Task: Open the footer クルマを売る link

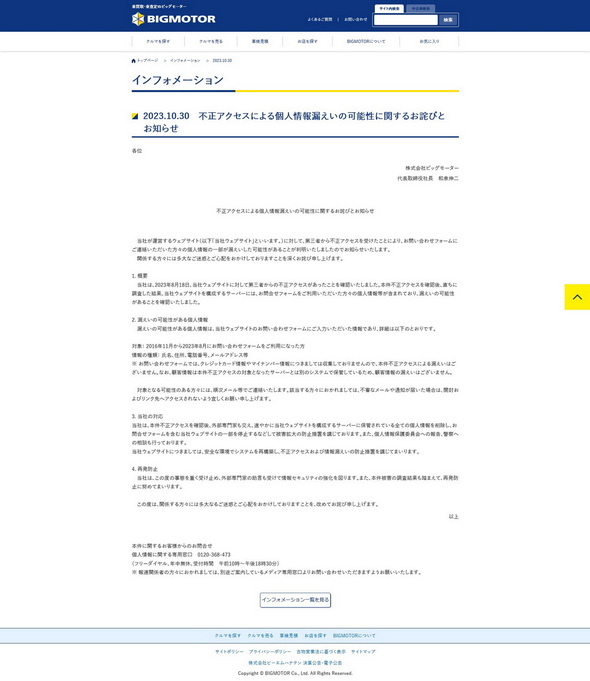Action: coord(260,636)
